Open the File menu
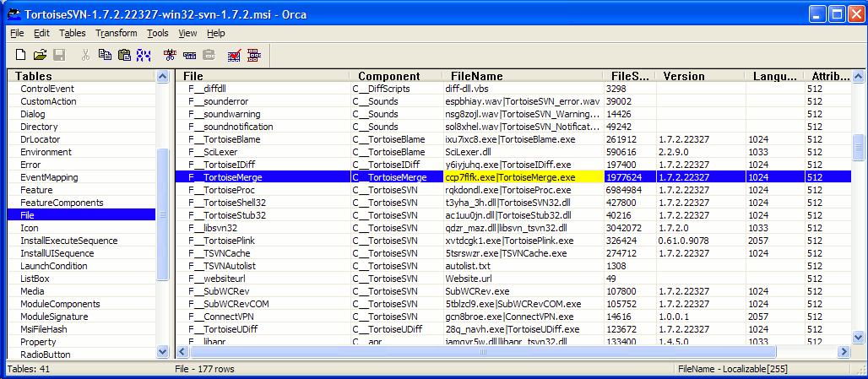 tap(17, 33)
